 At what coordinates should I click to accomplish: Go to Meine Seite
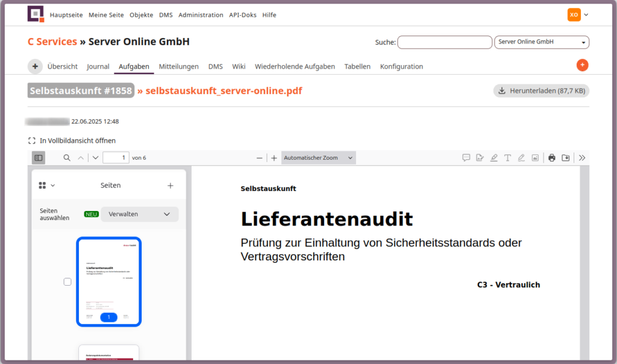106,15
